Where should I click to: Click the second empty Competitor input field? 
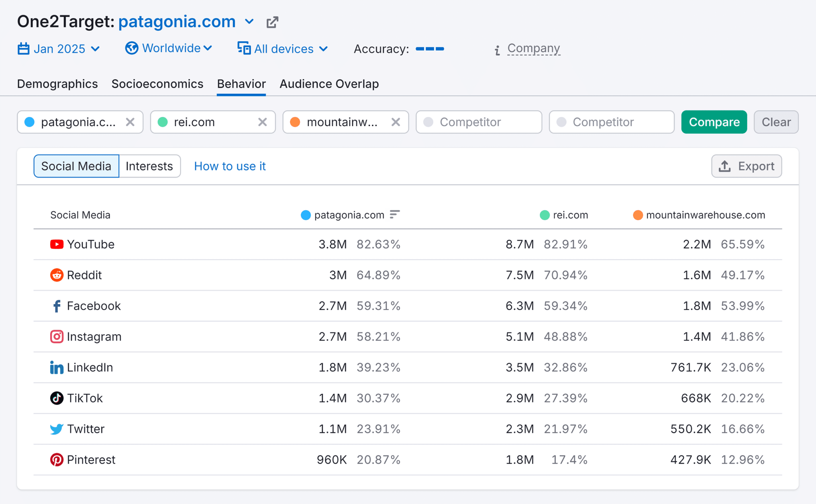tap(612, 122)
